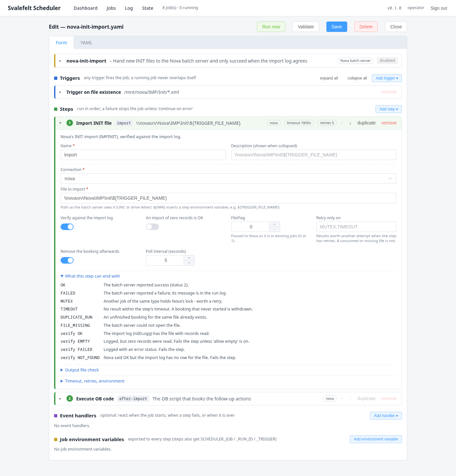This screenshot has width=456, height=476.
Task: Expand the nova-init-import job header
Action: pyautogui.click(x=60, y=61)
